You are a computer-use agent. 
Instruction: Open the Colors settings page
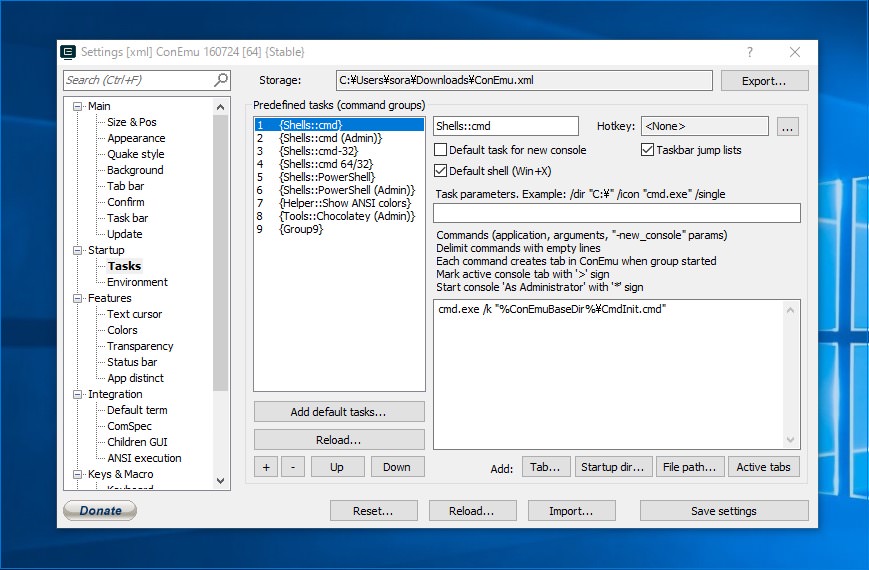pyautogui.click(x=122, y=330)
